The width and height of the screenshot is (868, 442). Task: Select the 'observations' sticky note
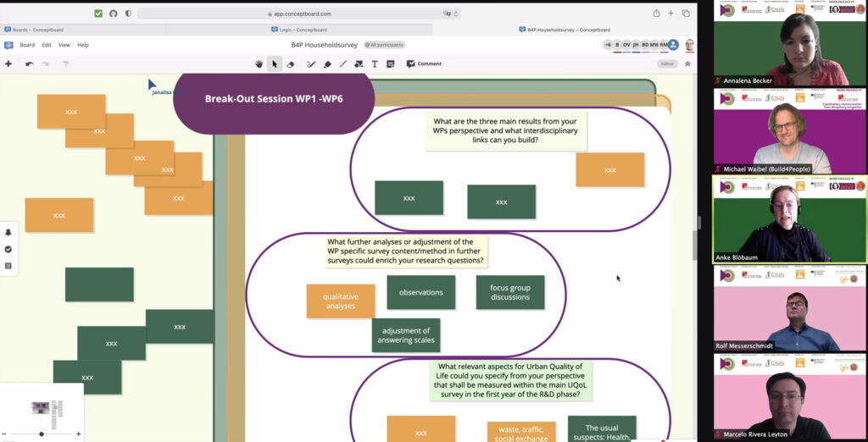coord(420,292)
